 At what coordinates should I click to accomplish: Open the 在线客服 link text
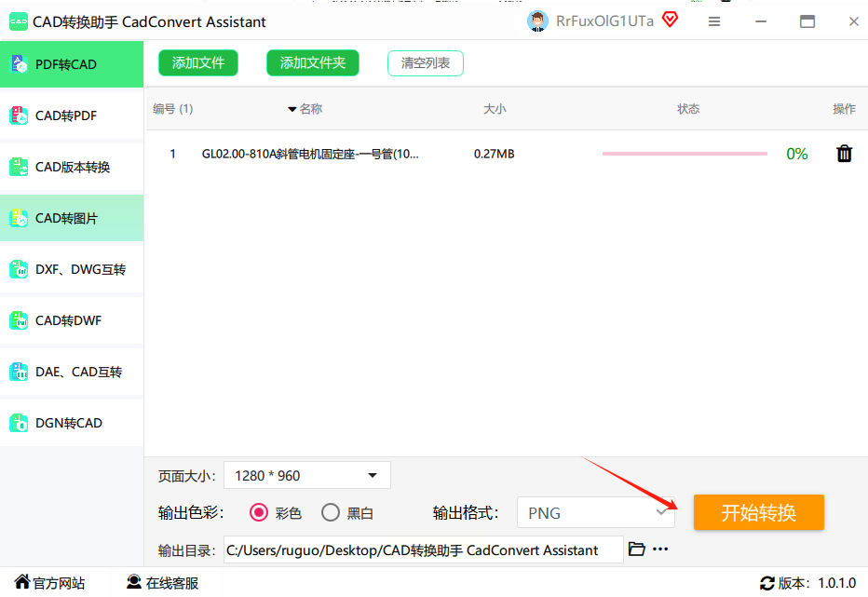(x=172, y=583)
